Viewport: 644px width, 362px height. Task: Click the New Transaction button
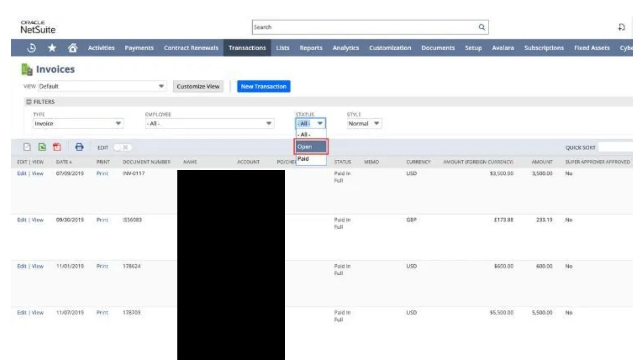pos(264,86)
